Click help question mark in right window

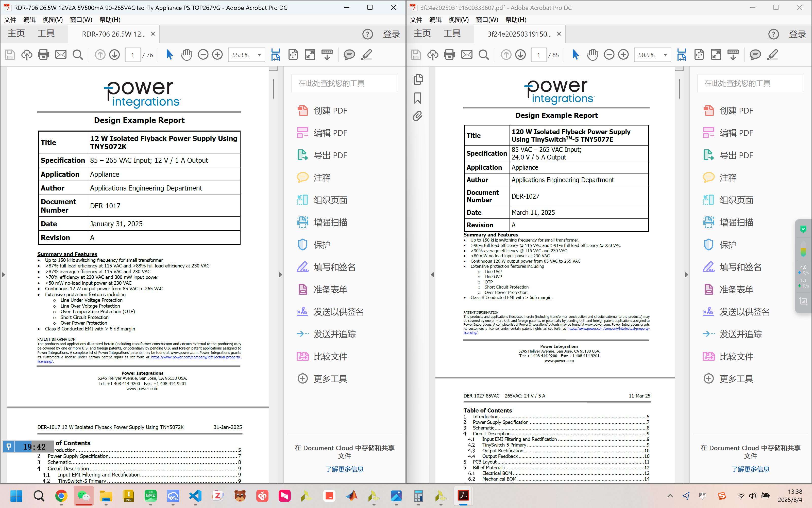(774, 34)
